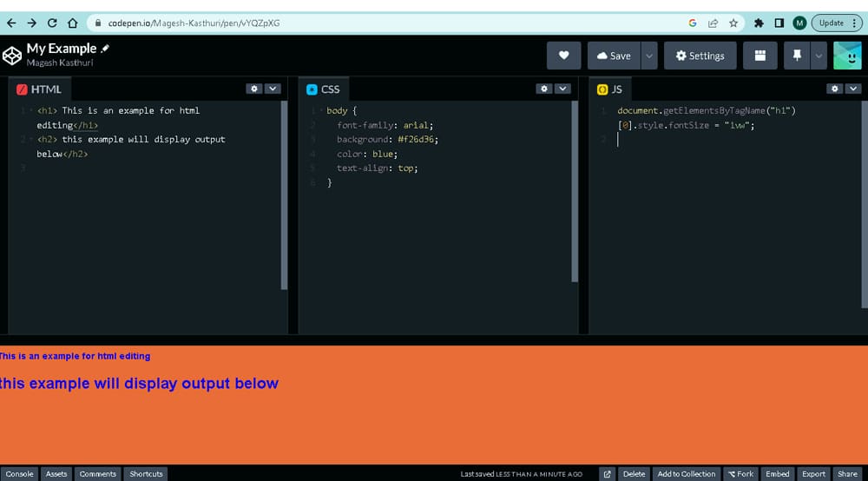The image size is (868, 481).
Task: Open the user avatar menu
Action: (x=847, y=56)
